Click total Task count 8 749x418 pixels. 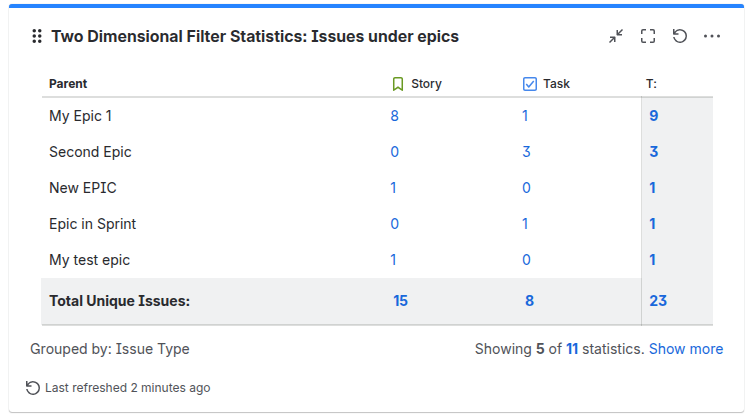click(530, 301)
